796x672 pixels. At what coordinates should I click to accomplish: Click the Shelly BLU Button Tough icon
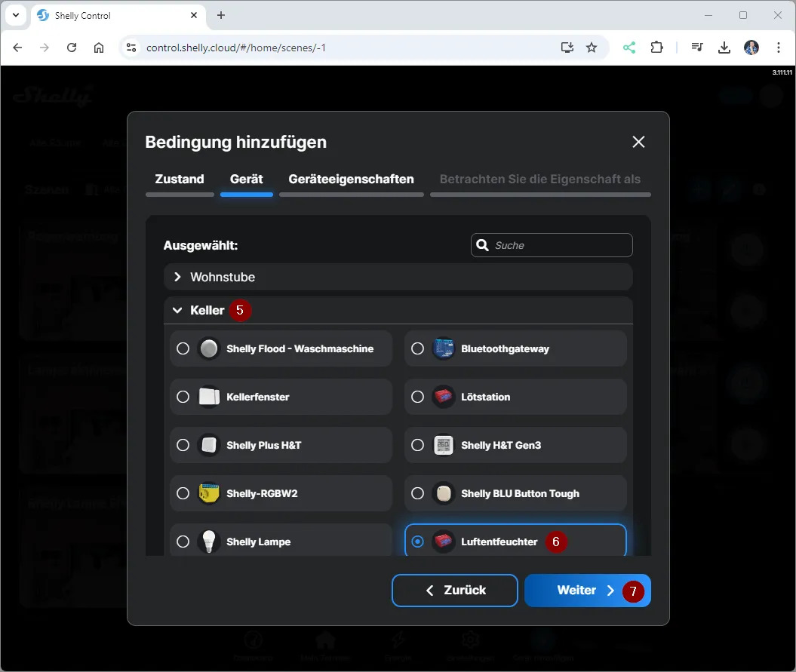pos(444,493)
